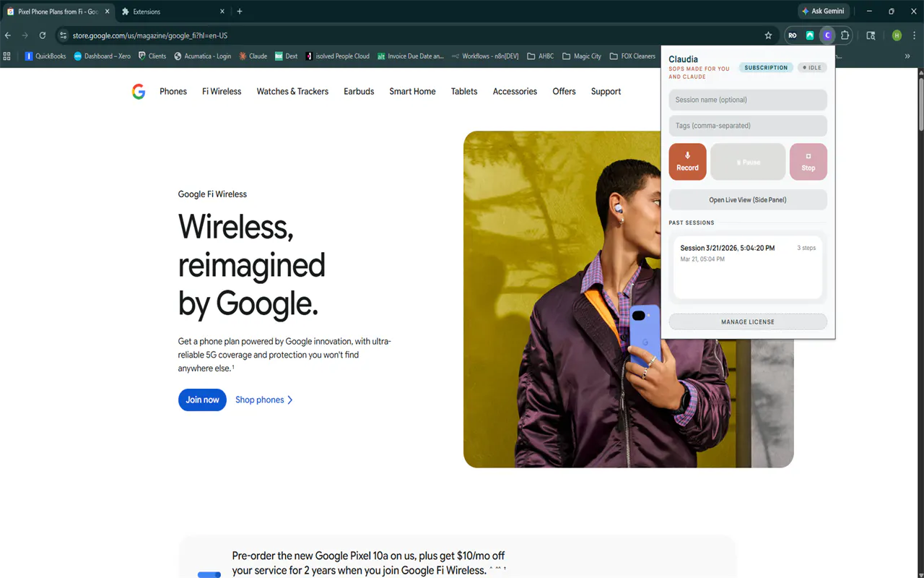Click the Stop recording button
This screenshot has height=578, width=924.
click(x=808, y=161)
